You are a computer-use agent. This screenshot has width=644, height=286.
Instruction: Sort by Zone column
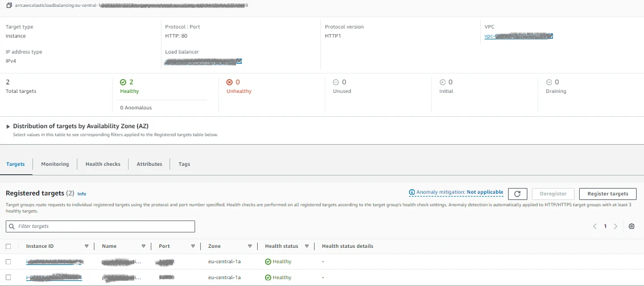coord(250,247)
